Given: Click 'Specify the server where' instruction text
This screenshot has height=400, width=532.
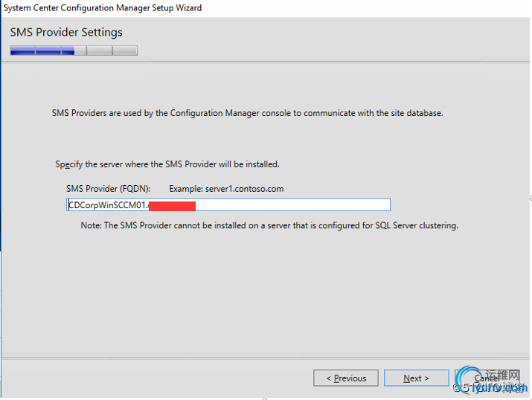Looking at the screenshot, I should [167, 164].
